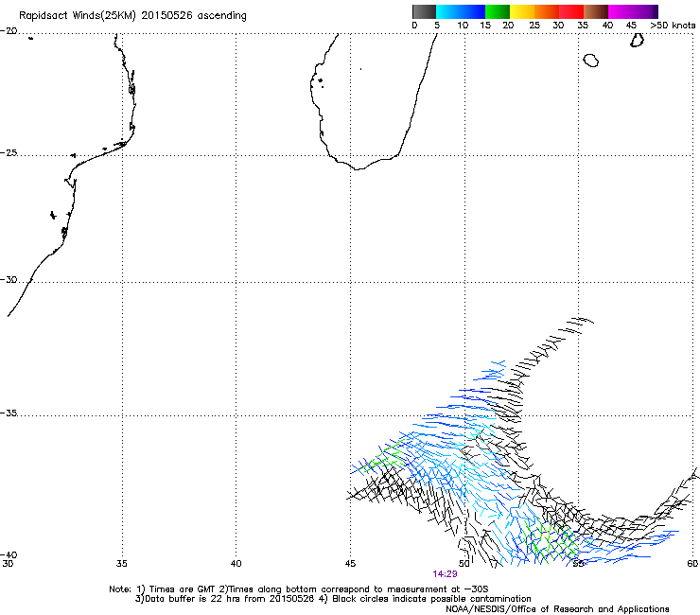
Task: Click the yellow 20-25 knots color segment
Action: [x=522, y=11]
